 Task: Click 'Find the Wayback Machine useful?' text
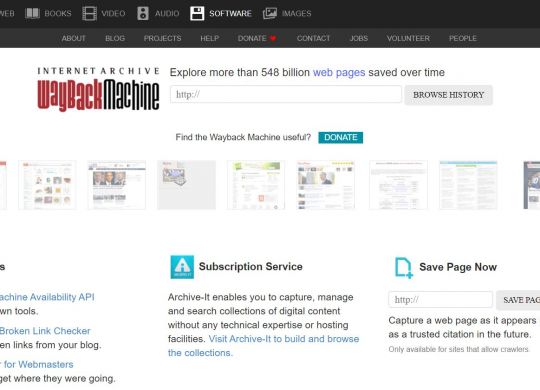[243, 137]
